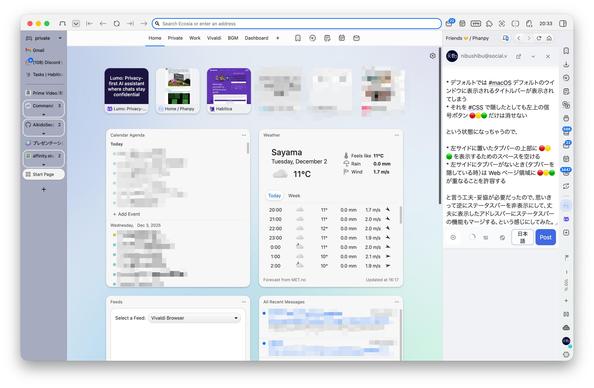Click the weather hourly list scrollbar
Screen dimensions: 594x388
[x=400, y=214]
